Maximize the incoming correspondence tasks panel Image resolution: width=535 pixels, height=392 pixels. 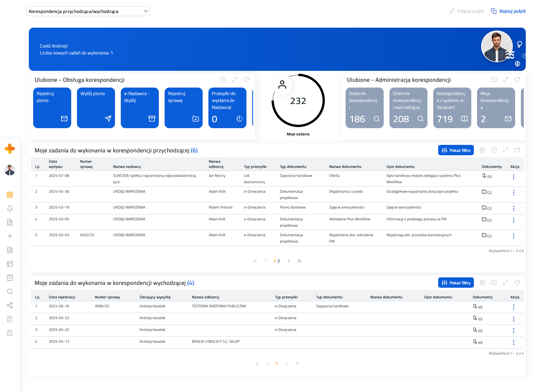(506, 150)
